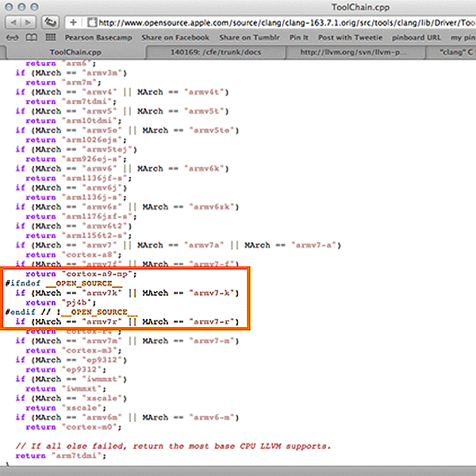Click "armv7-a" string in code
The image size is (476, 476).
coord(313,245)
